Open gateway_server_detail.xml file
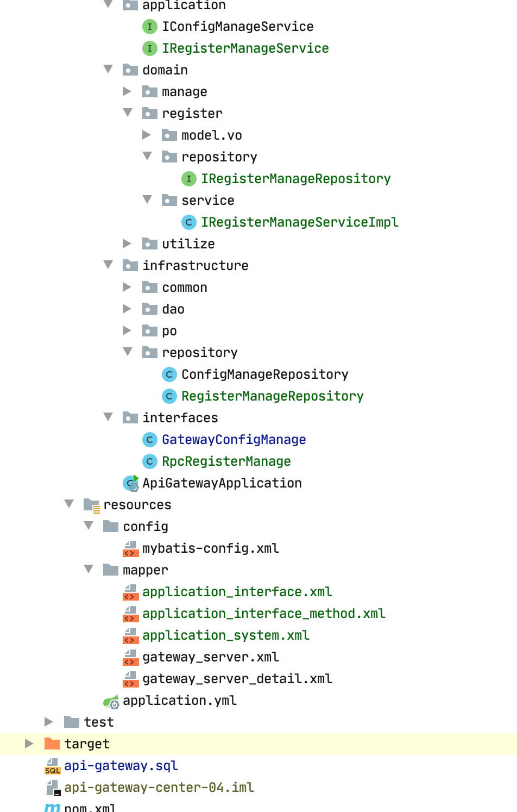Viewport: 517px width, 812px height. pyautogui.click(x=237, y=679)
